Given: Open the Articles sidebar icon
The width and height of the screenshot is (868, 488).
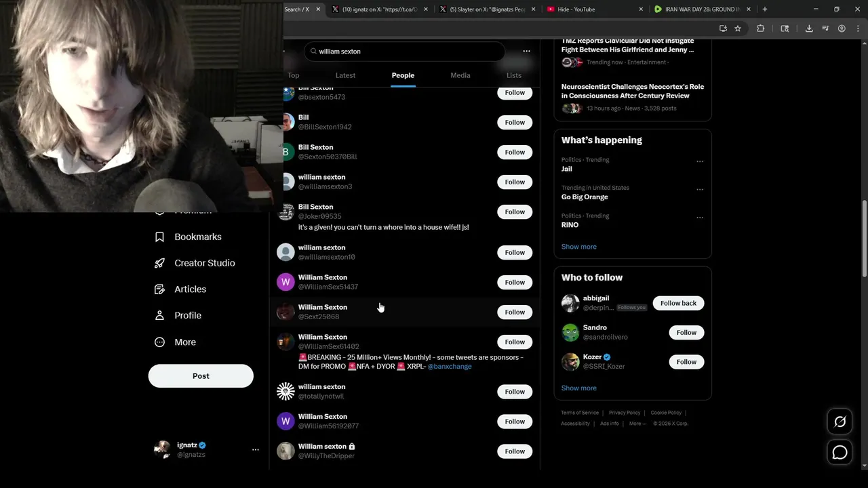Looking at the screenshot, I should pos(160,289).
